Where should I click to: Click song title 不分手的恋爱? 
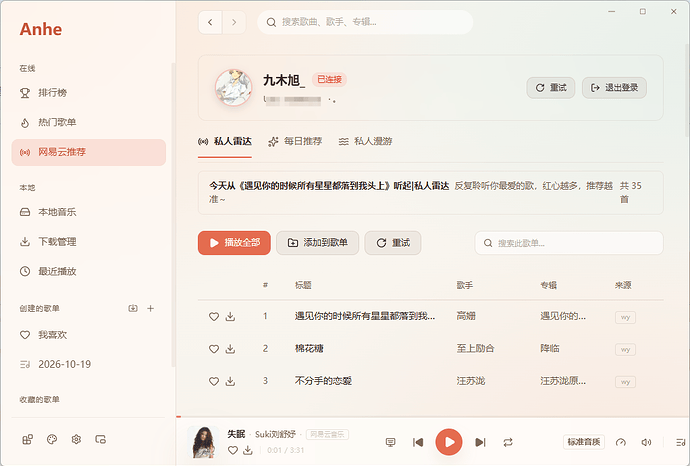pyautogui.click(x=323, y=381)
